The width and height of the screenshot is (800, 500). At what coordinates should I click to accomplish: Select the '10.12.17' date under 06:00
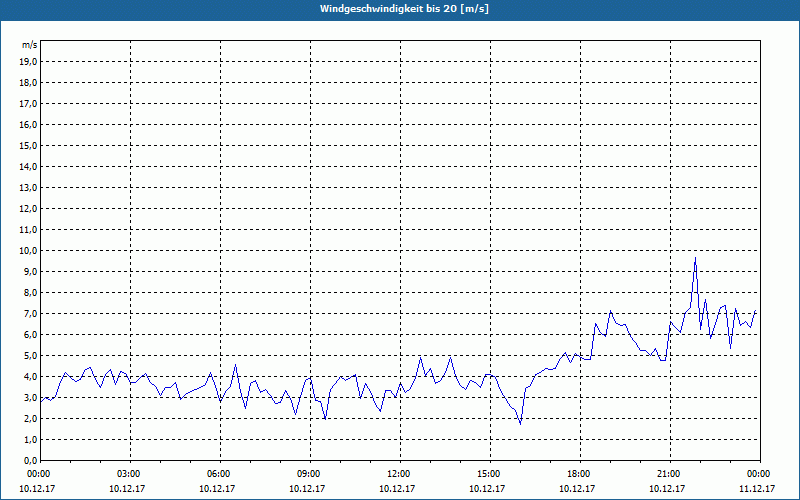pyautogui.click(x=217, y=488)
